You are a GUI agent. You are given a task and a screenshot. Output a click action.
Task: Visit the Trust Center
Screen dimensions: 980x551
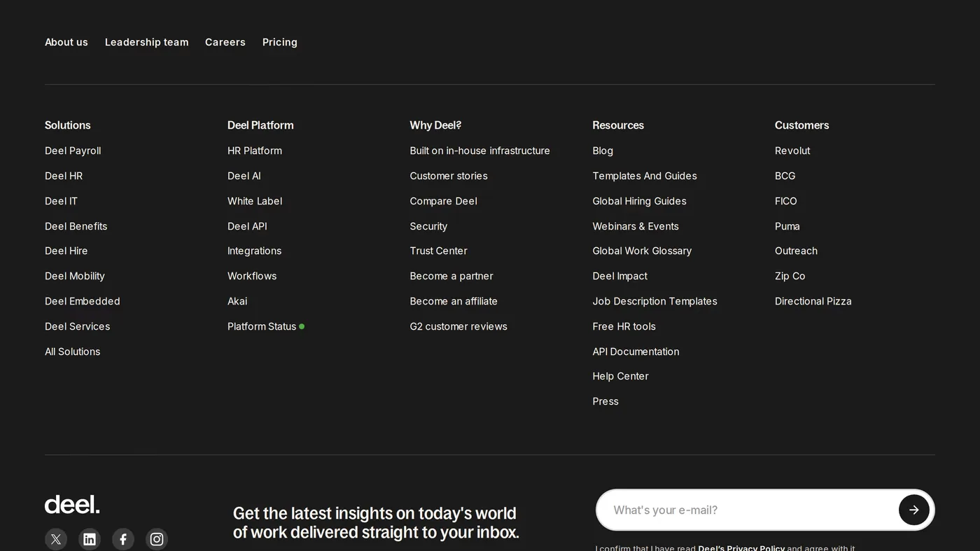[438, 251]
